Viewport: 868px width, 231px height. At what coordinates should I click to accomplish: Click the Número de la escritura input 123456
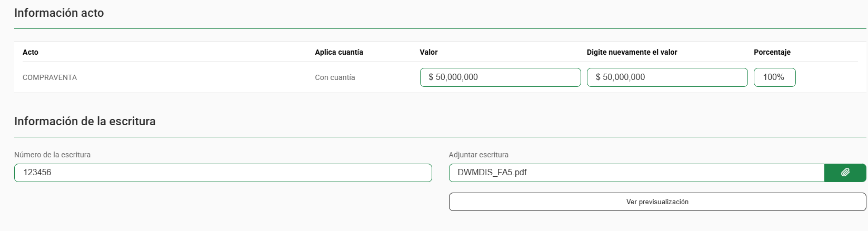(x=223, y=173)
